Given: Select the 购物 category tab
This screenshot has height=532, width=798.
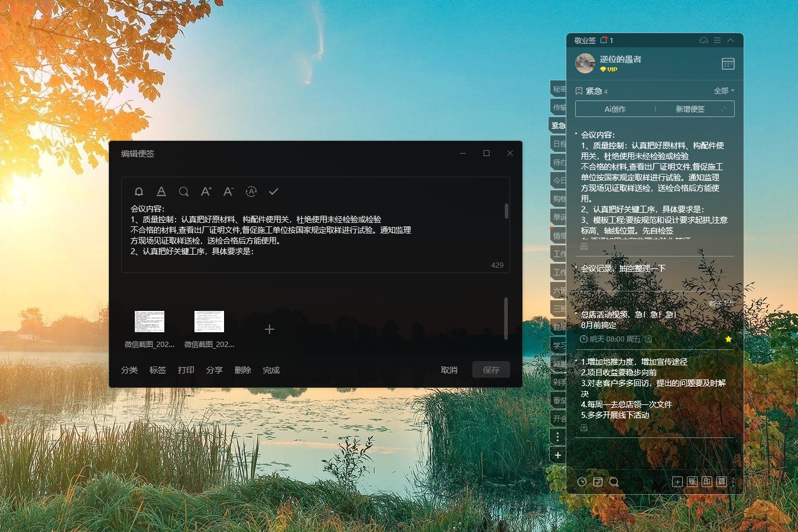Looking at the screenshot, I should tap(559, 199).
